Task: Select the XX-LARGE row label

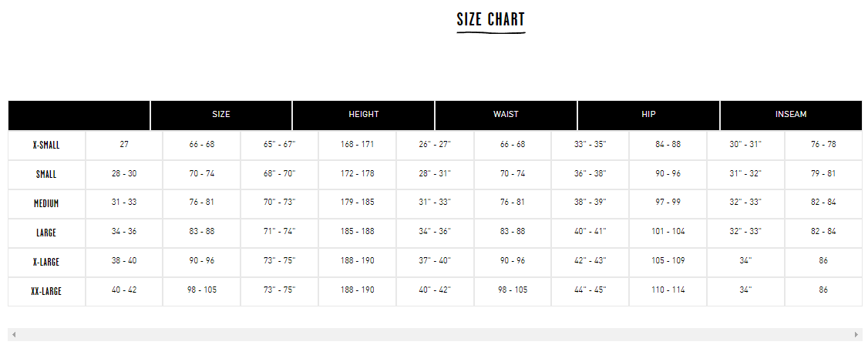Action: coord(46,291)
